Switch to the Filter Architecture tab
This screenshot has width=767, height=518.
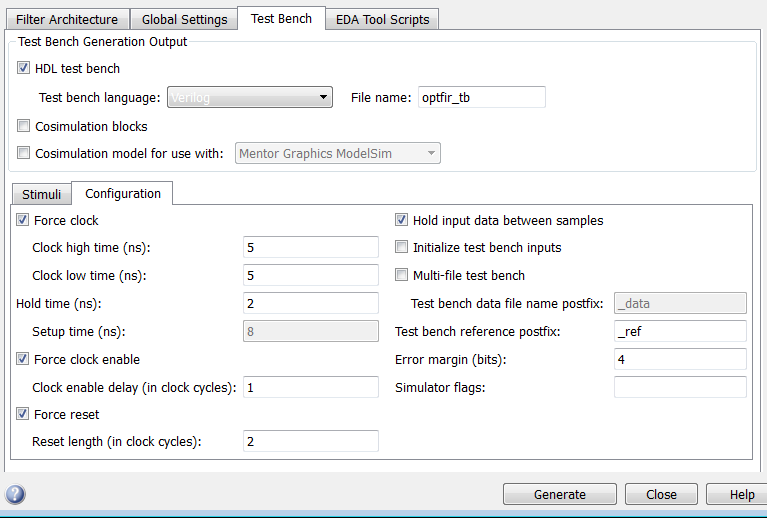67,19
